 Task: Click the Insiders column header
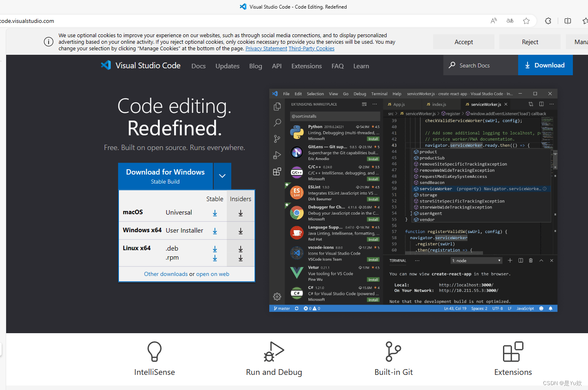click(x=241, y=199)
